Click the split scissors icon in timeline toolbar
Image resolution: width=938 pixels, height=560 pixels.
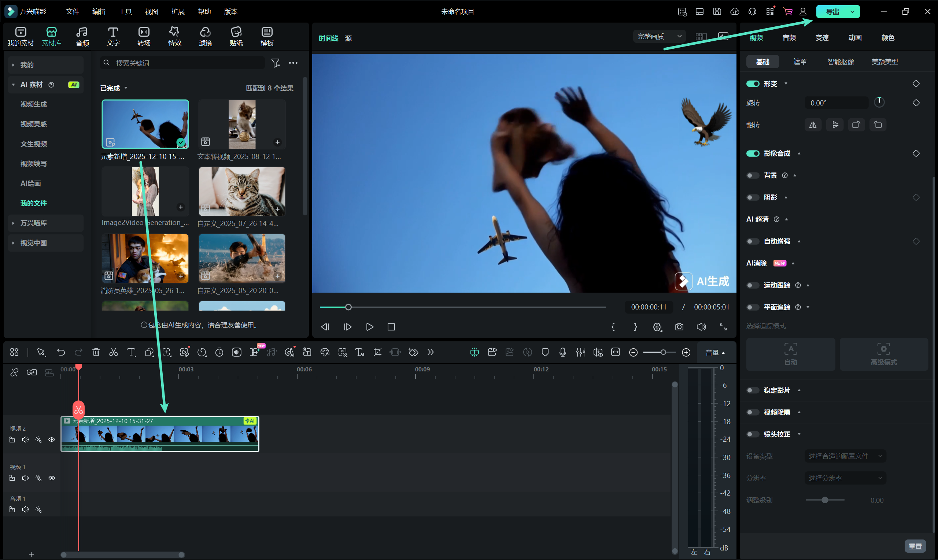coord(113,352)
